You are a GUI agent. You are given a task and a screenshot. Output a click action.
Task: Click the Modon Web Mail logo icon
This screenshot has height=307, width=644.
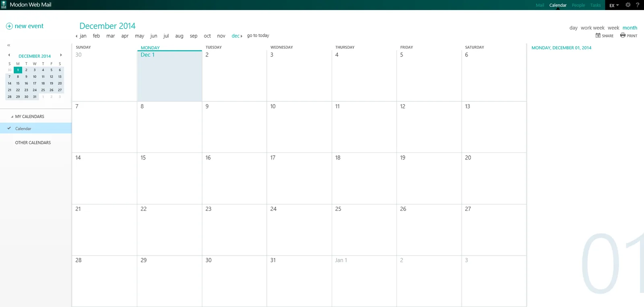[x=4, y=5]
